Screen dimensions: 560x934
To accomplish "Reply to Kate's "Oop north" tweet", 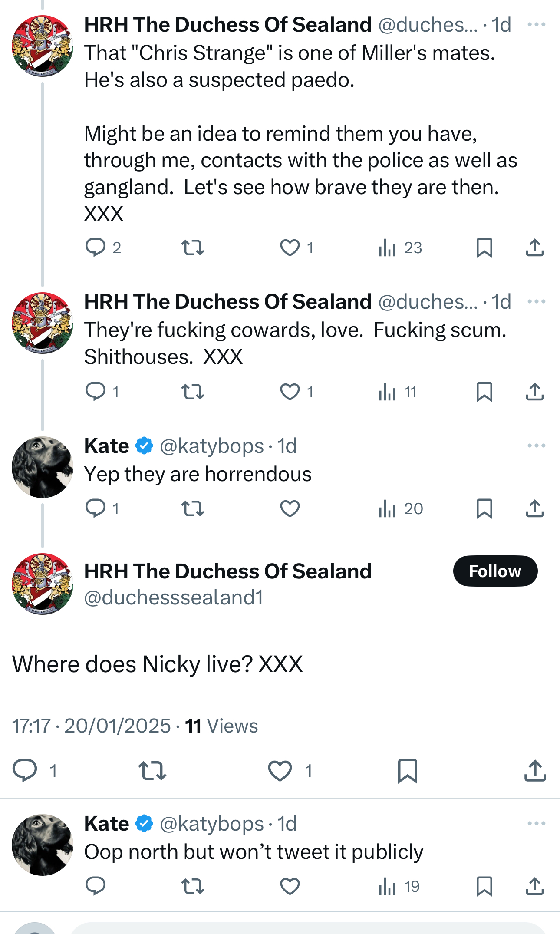I will tap(96, 886).
